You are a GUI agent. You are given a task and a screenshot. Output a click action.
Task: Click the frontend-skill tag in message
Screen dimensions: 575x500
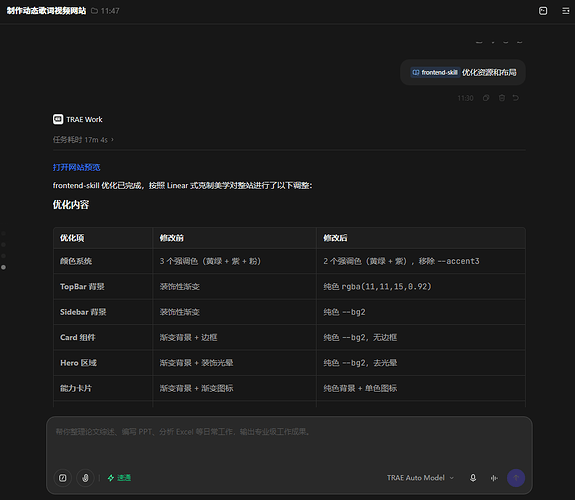[x=435, y=72]
